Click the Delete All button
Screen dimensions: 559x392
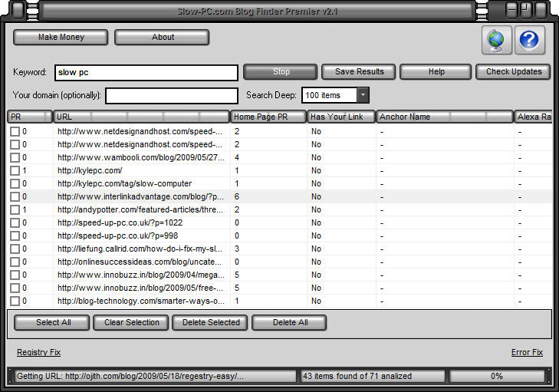point(289,322)
